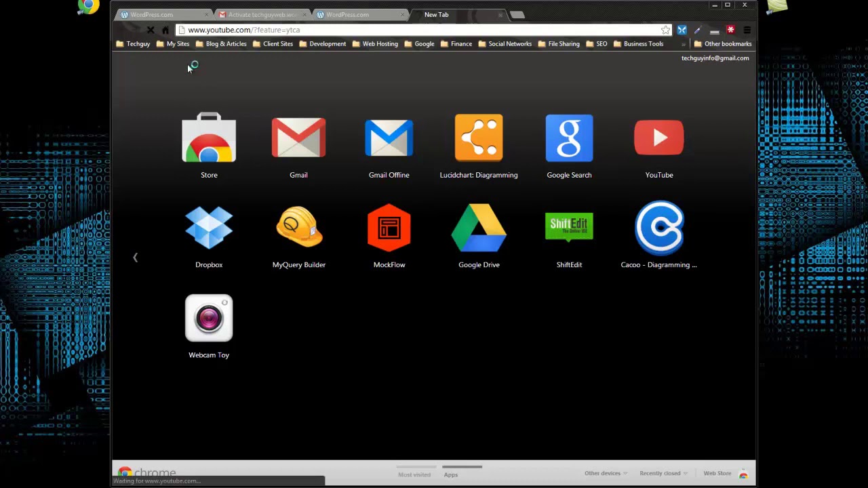Select the New Tab tab
This screenshot has width=868, height=488.
458,14
